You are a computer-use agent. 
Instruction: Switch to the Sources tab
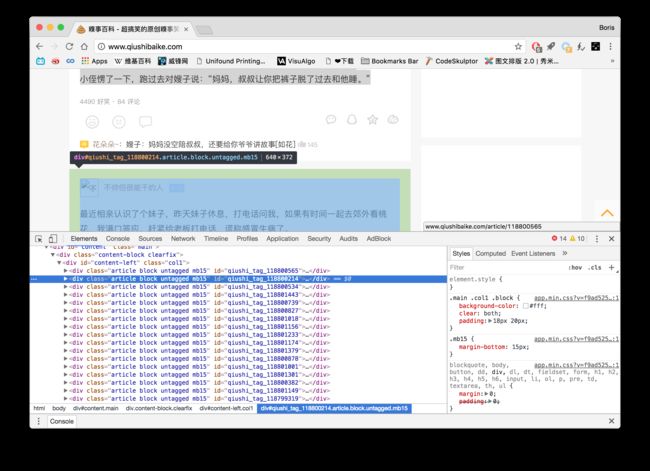coord(150,239)
